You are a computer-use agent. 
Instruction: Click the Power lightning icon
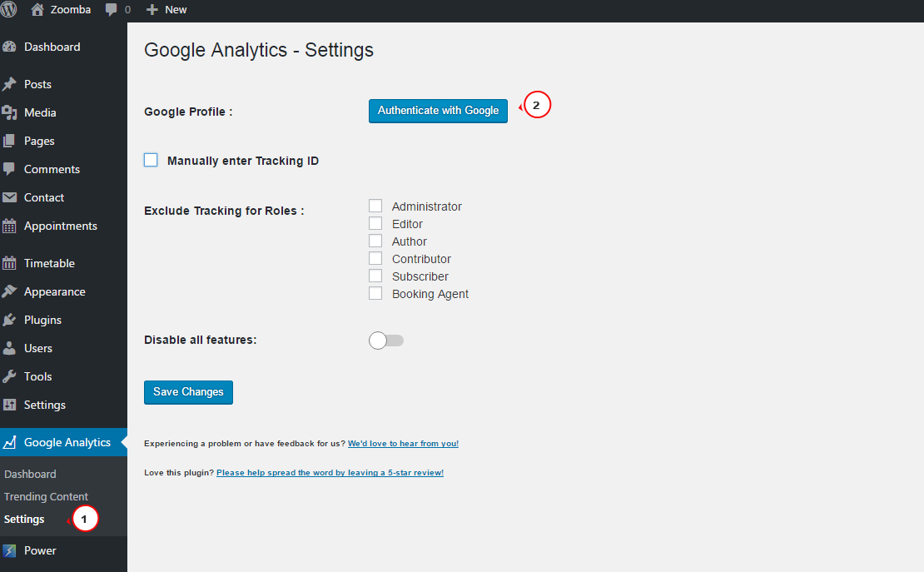click(9, 551)
